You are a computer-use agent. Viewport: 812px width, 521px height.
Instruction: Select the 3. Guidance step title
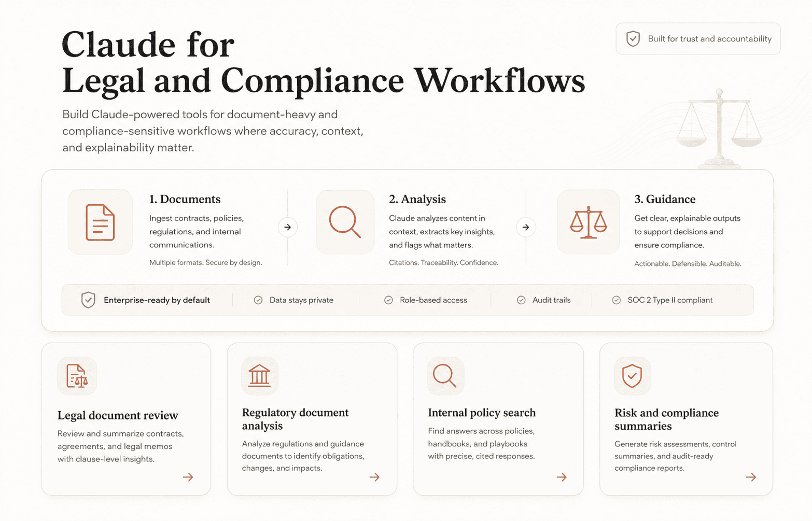(665, 199)
